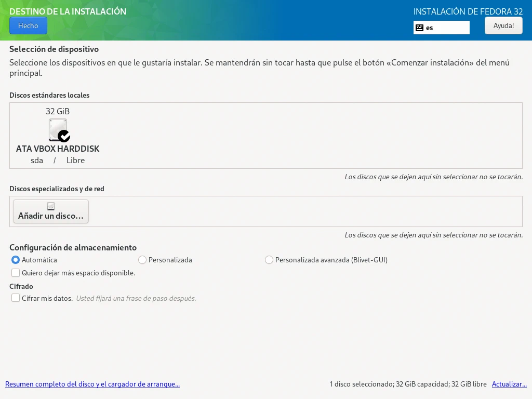This screenshot has height=399, width=532.
Task: Click the 32 GiB label above the disk
Action: pos(58,111)
